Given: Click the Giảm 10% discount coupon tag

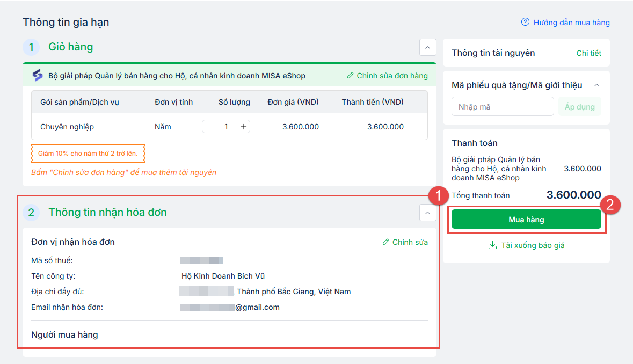Looking at the screenshot, I should pos(88,154).
